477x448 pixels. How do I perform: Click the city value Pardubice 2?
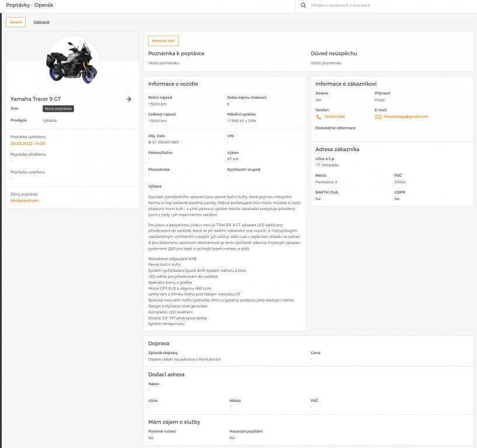tap(326, 182)
